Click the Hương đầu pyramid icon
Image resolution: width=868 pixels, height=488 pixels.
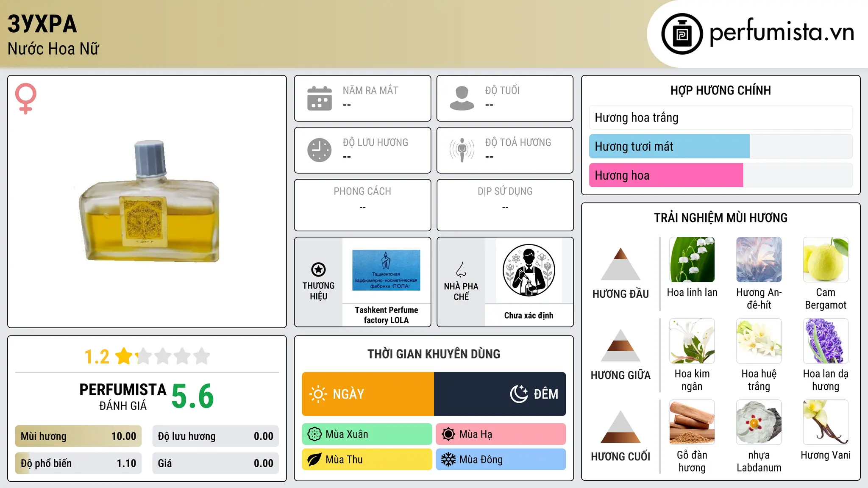point(620,264)
